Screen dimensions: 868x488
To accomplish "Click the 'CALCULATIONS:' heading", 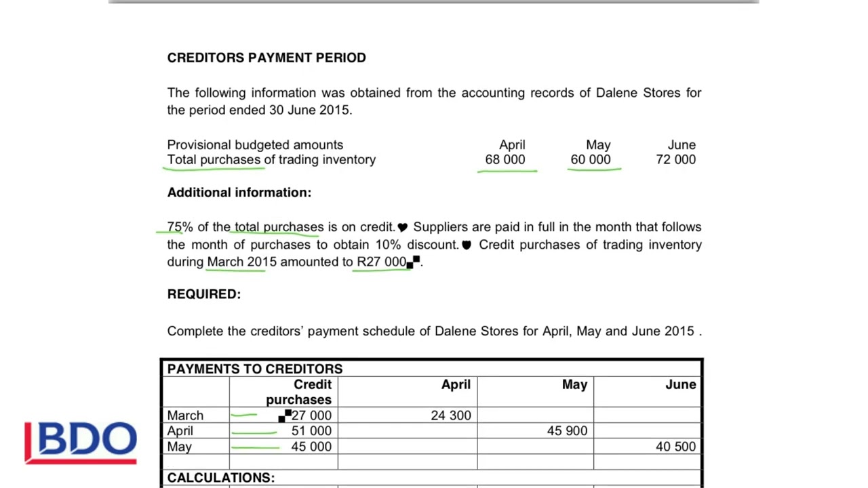I will [x=221, y=478].
